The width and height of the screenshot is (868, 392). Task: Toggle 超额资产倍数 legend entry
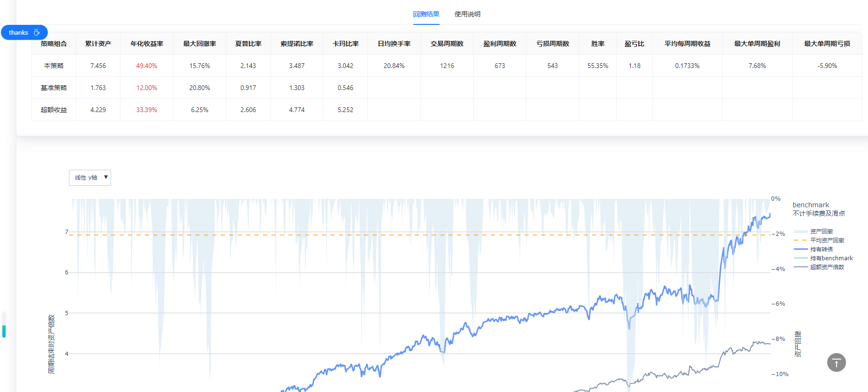(x=827, y=267)
